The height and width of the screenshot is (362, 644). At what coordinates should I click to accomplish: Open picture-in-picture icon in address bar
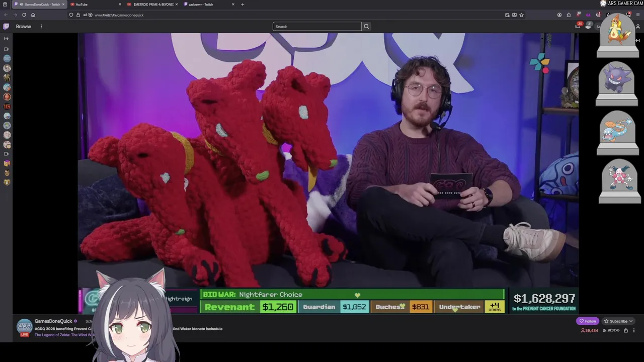tap(507, 15)
